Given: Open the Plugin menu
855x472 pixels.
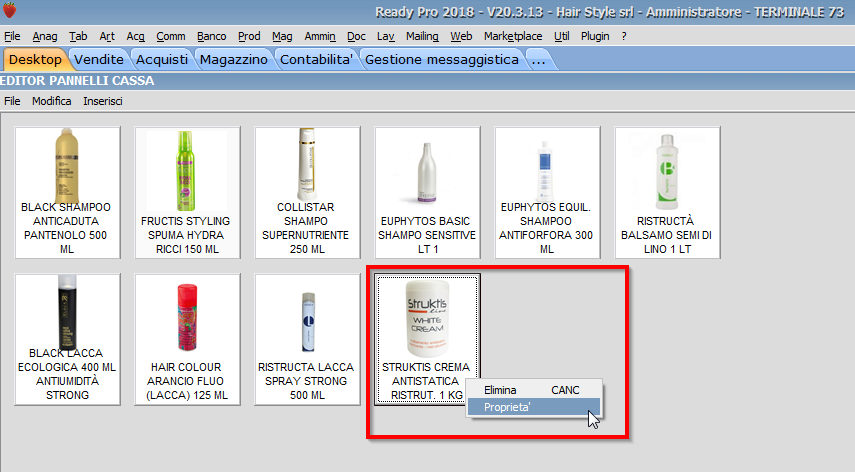Looking at the screenshot, I should point(595,36).
